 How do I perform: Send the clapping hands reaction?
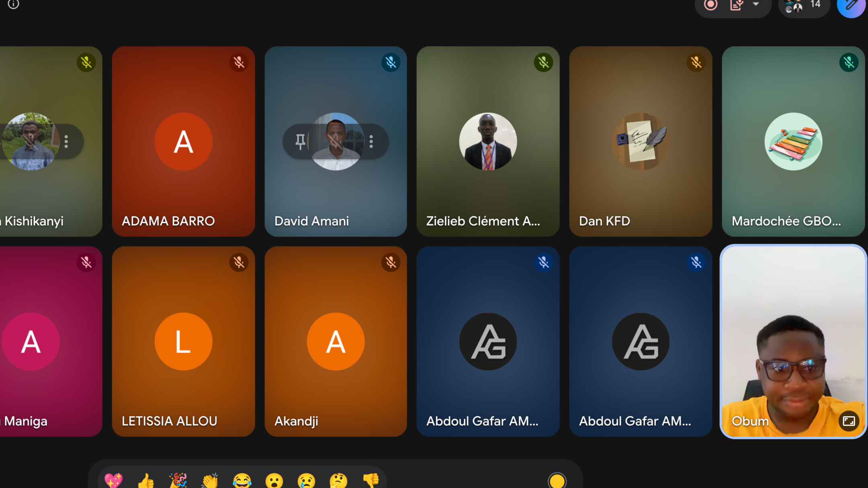tap(210, 480)
